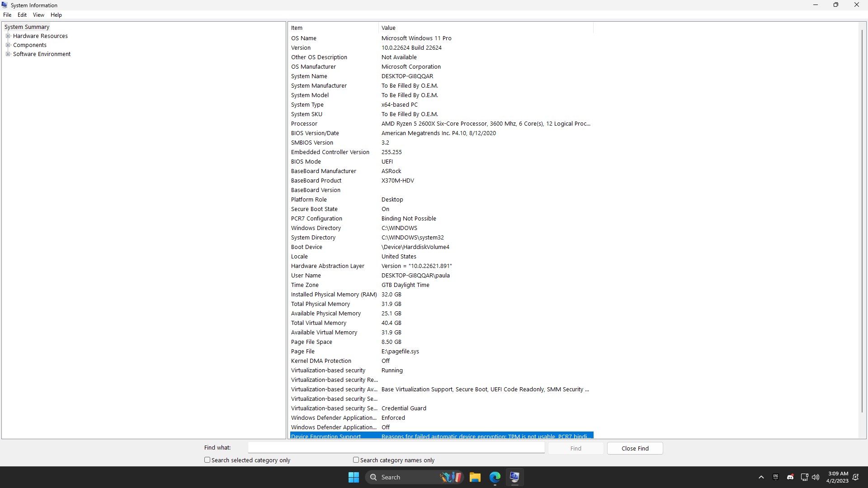The height and width of the screenshot is (488, 868).
Task: Show hidden system tray icons
Action: tap(761, 477)
